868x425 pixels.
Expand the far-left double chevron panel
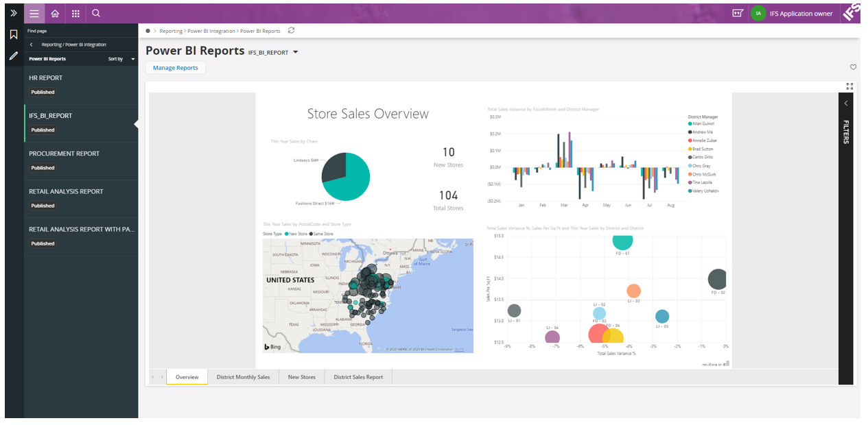[x=13, y=13]
